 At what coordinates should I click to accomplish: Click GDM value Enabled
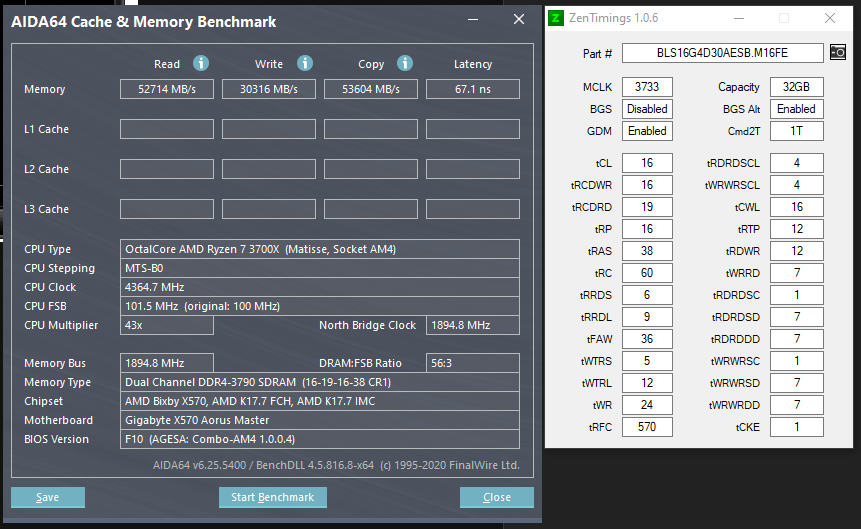pyautogui.click(x=647, y=131)
